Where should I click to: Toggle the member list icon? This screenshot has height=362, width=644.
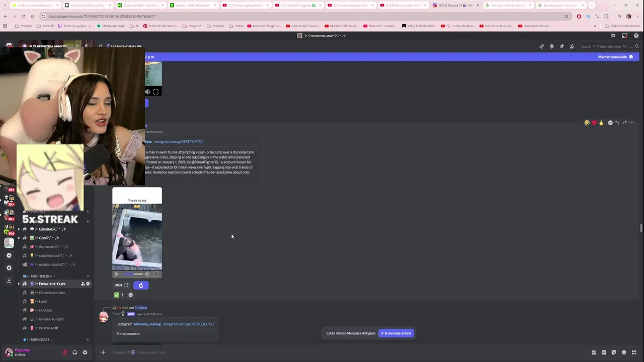(572, 46)
